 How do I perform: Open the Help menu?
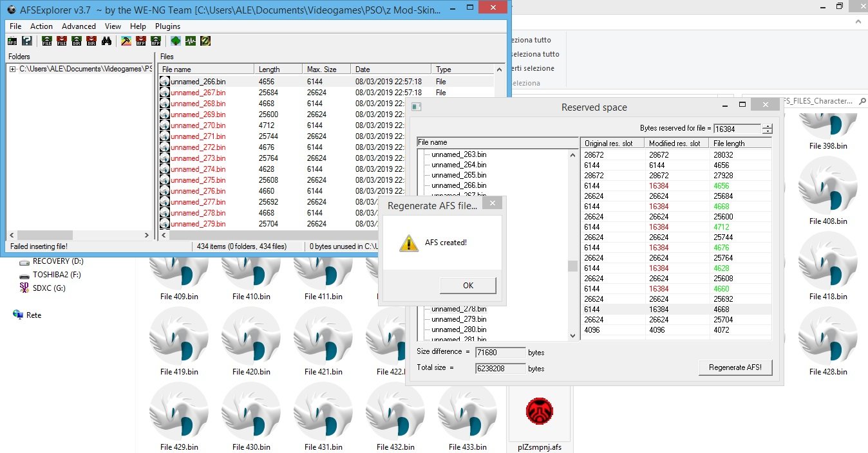point(138,26)
